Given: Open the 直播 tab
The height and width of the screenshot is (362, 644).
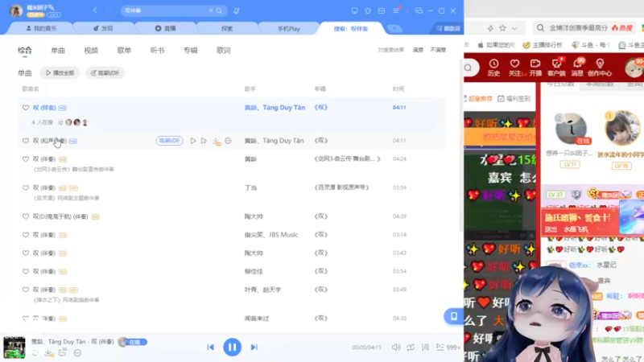Looking at the screenshot, I should click(166, 28).
